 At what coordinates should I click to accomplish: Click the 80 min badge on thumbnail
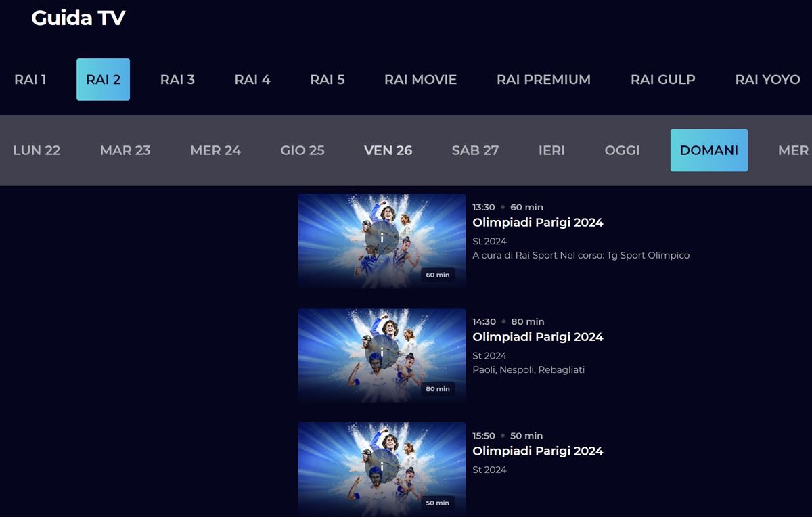438,389
